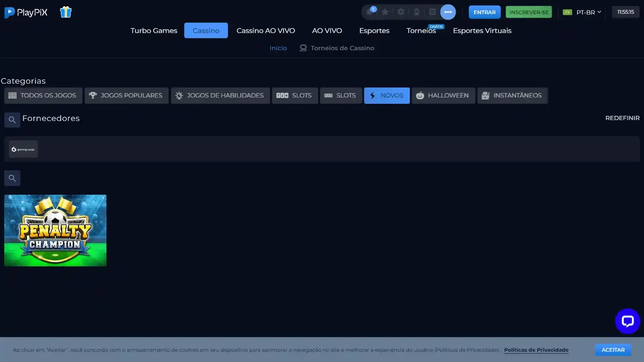Image resolution: width=644 pixels, height=362 pixels.
Task: Click ACEITAR on the cookie banner
Action: pyautogui.click(x=613, y=350)
